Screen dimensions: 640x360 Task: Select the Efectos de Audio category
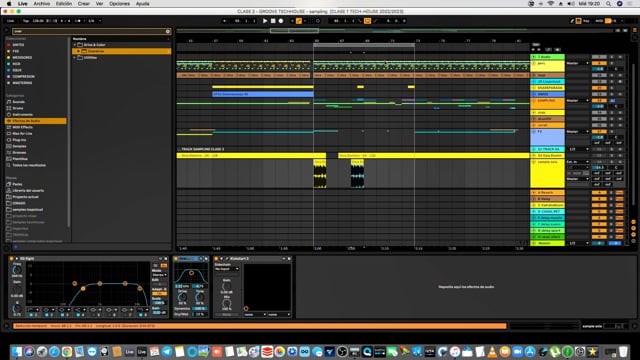[x=36, y=121]
